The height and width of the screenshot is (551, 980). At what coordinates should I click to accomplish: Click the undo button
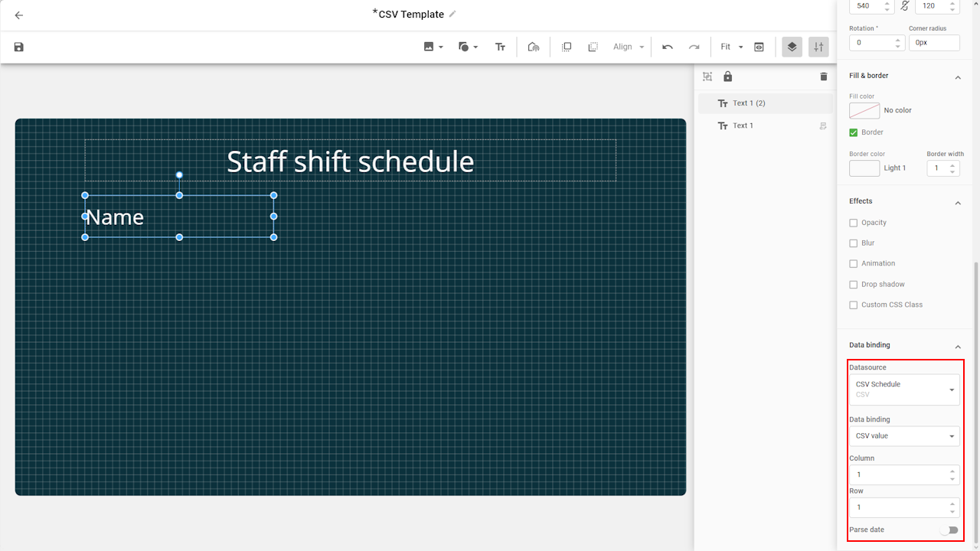point(668,47)
